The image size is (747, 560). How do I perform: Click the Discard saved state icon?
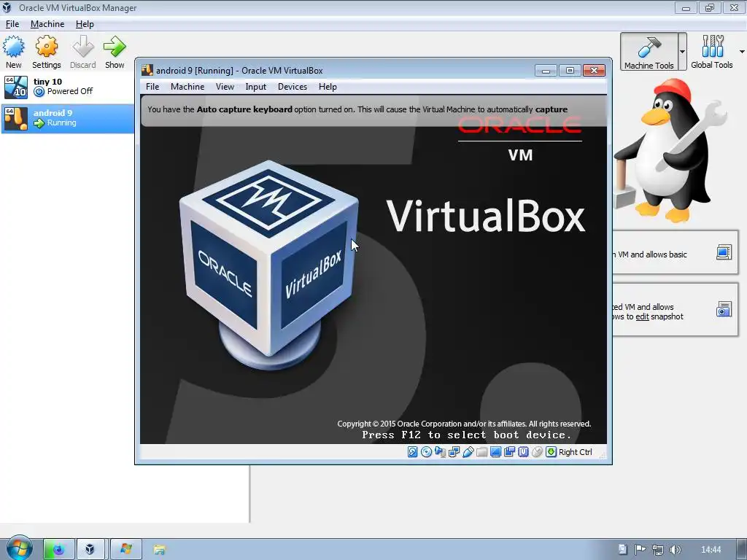point(83,47)
